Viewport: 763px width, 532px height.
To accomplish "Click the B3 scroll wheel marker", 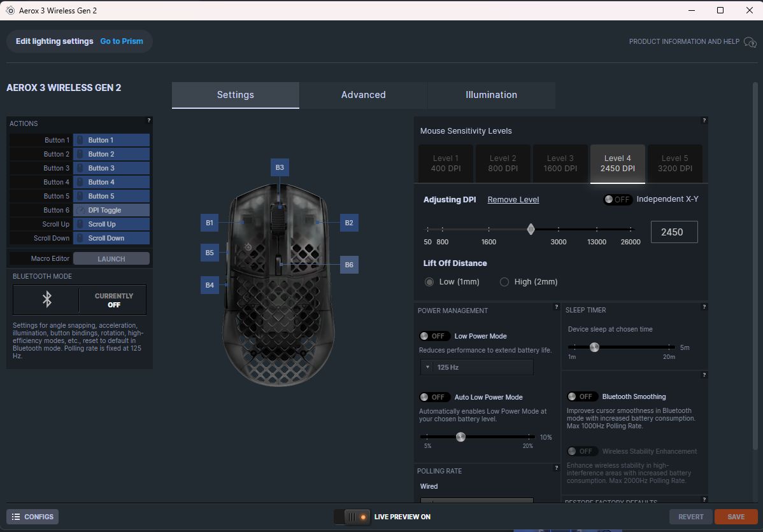I will tap(280, 167).
